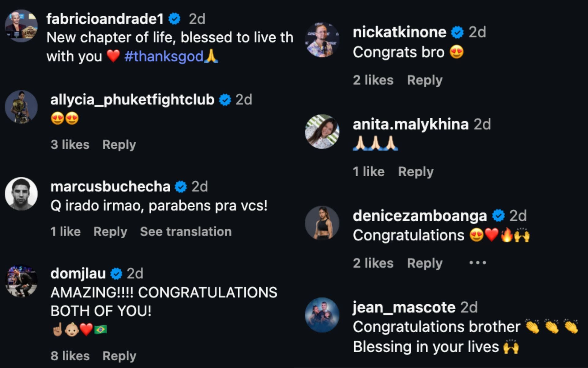This screenshot has height=368, width=588.
Task: Click the #thanksgod hashtag
Action: coord(164,56)
